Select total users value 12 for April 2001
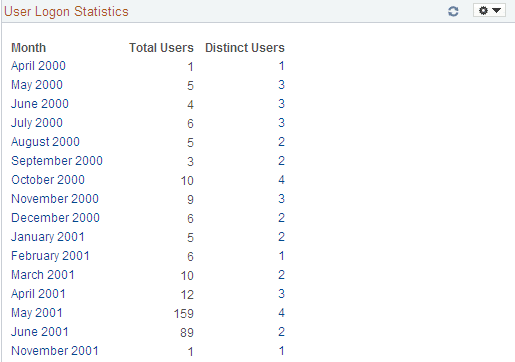The width and height of the screenshot is (515, 362). click(187, 295)
